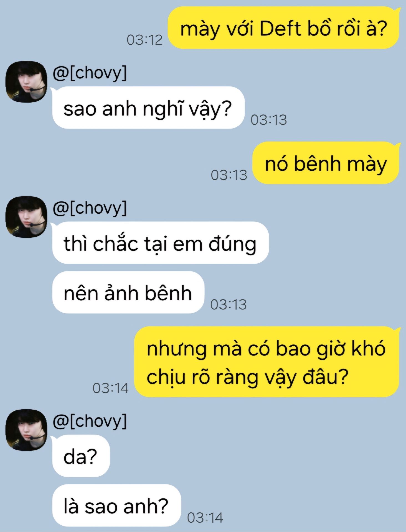Open @[chovy] name above 'thì chắc tại em đúng'
Viewport: 406px width, 532px height.
pyautogui.click(x=90, y=208)
